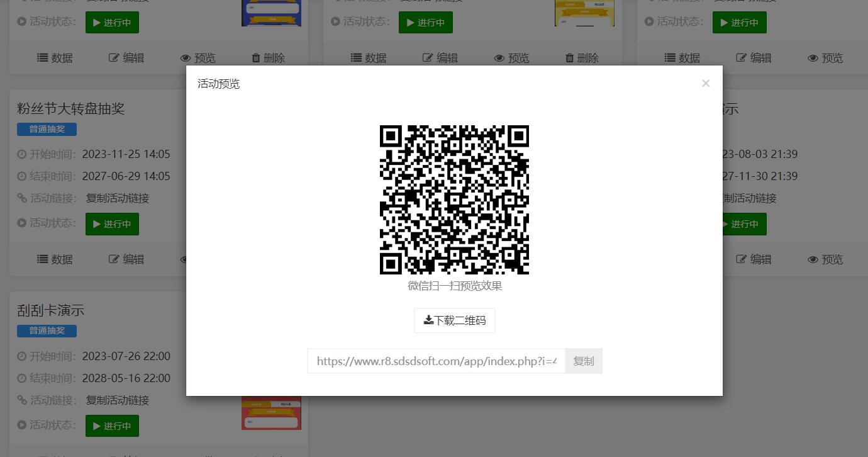The image size is (868, 457).
Task: Click end time 2028-05-16 22:00
Action: click(x=126, y=378)
